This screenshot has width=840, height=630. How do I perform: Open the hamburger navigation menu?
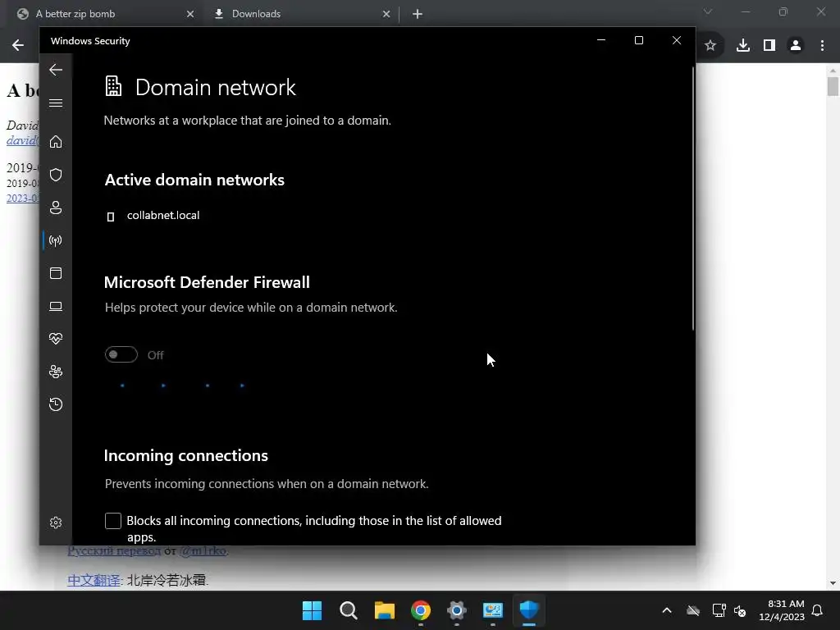coord(56,103)
